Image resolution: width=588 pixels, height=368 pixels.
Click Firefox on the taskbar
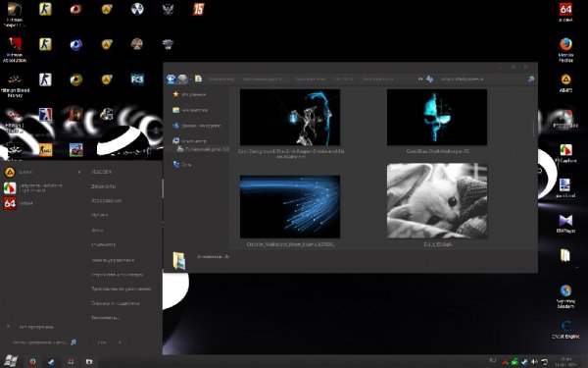tap(32, 361)
